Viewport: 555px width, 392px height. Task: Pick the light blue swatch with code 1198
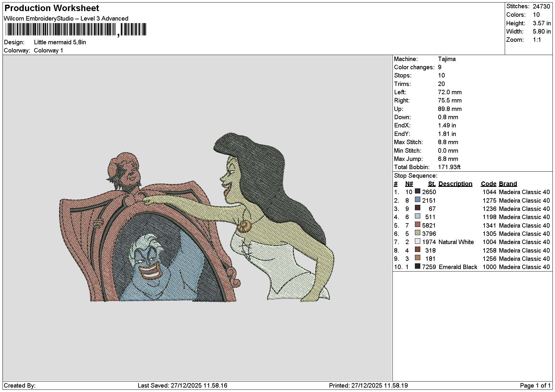417,216
